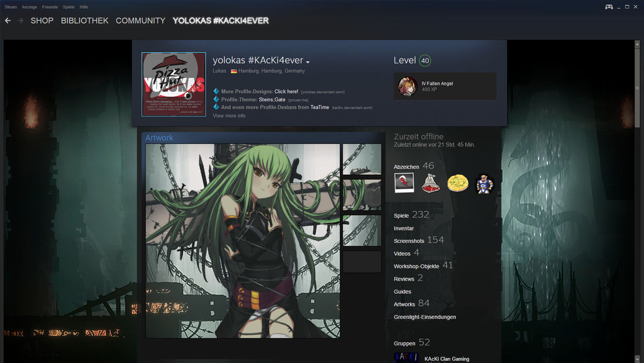The width and height of the screenshot is (644, 363).
Task: Open the Anzeige menu
Action: pyautogui.click(x=29, y=7)
